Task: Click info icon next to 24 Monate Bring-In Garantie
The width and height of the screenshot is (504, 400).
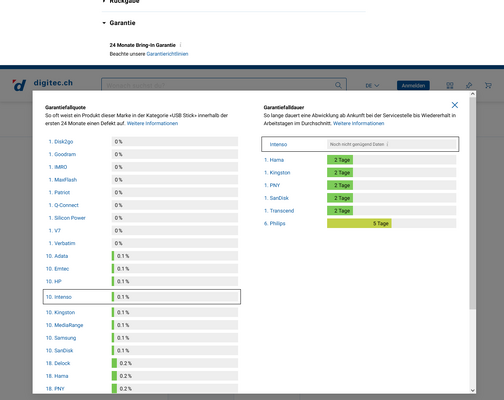Action: tap(181, 45)
